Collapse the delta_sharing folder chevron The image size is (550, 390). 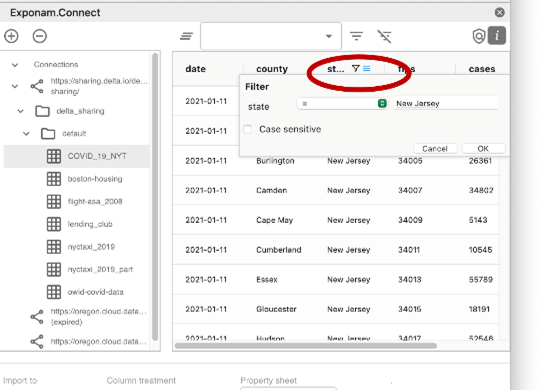pos(21,111)
